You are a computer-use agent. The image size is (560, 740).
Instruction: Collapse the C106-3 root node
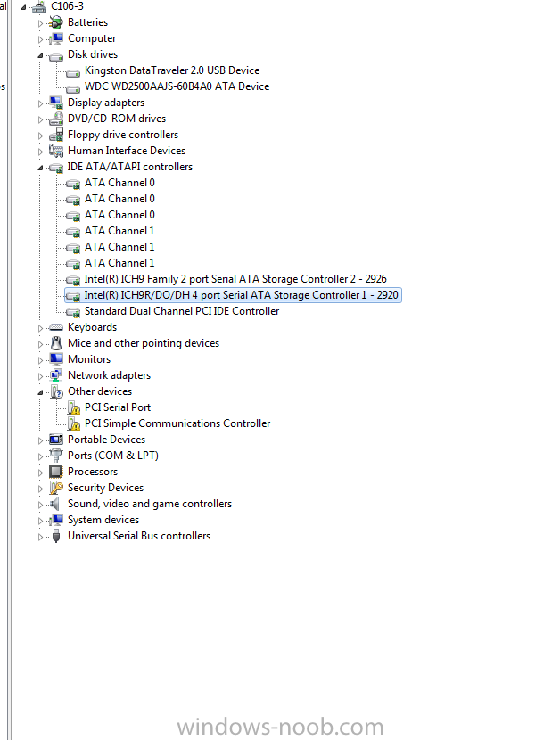pyautogui.click(x=22, y=7)
